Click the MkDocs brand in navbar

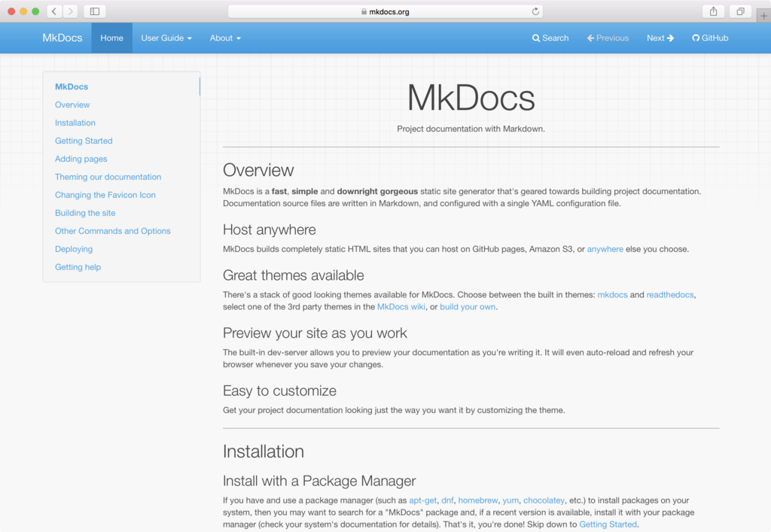pyautogui.click(x=62, y=38)
